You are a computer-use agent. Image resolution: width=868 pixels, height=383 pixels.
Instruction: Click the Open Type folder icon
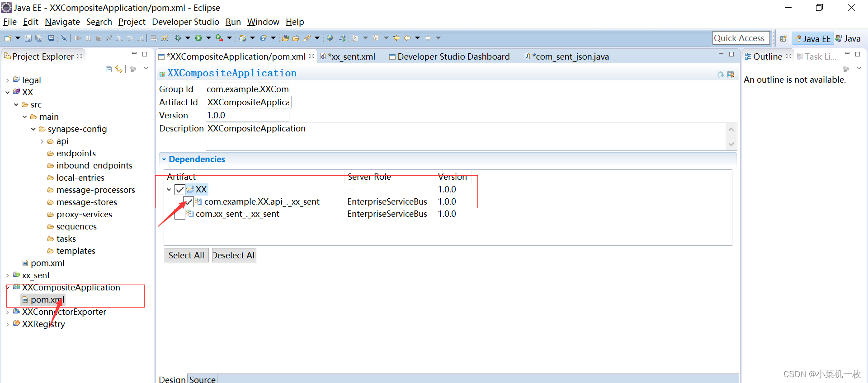(x=285, y=38)
